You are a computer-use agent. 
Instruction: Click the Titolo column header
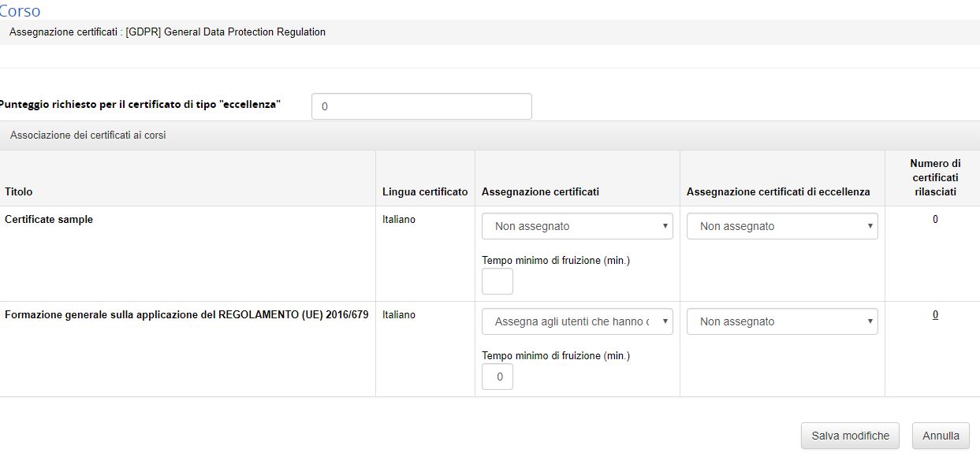coord(19,191)
